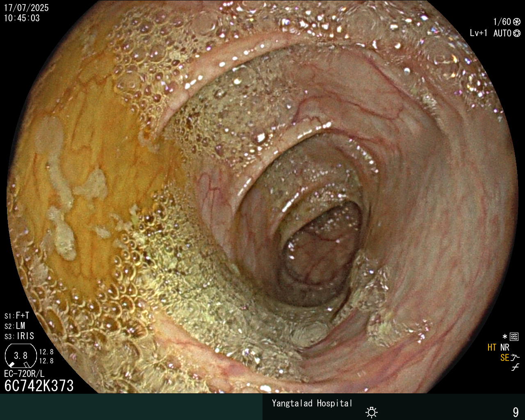Click the NR noise reduction indicator

tap(504, 347)
